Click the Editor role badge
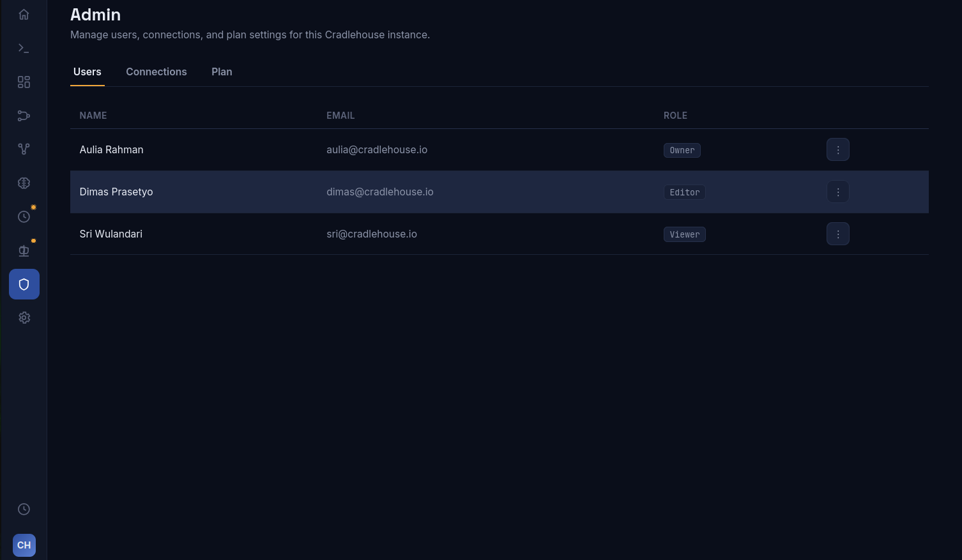The image size is (962, 560). click(685, 192)
